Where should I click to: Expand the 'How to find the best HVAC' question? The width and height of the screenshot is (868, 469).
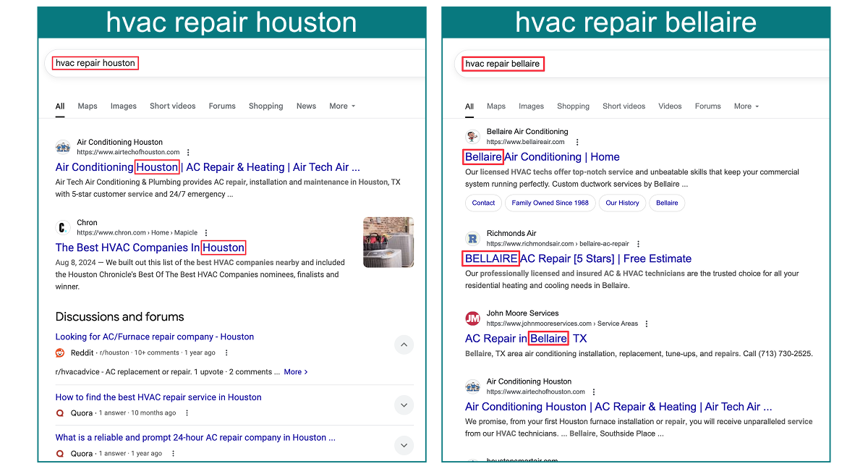coord(404,405)
